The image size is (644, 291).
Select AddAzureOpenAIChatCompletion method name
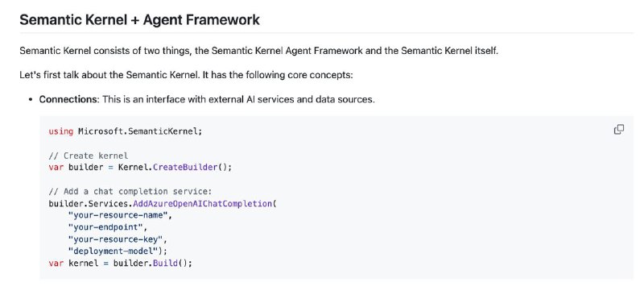(202, 204)
